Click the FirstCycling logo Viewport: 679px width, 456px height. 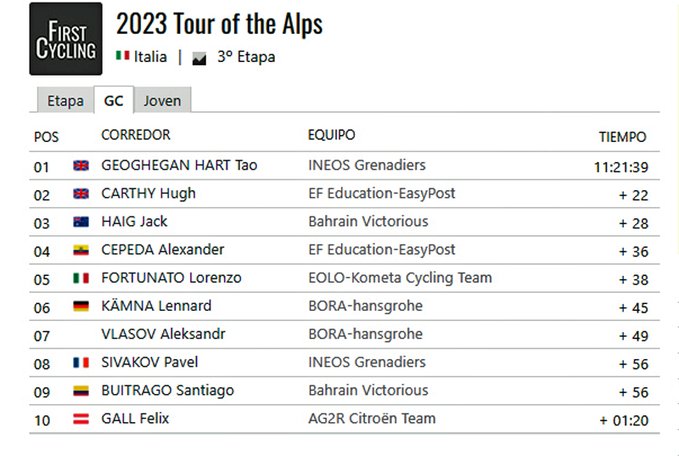click(65, 39)
